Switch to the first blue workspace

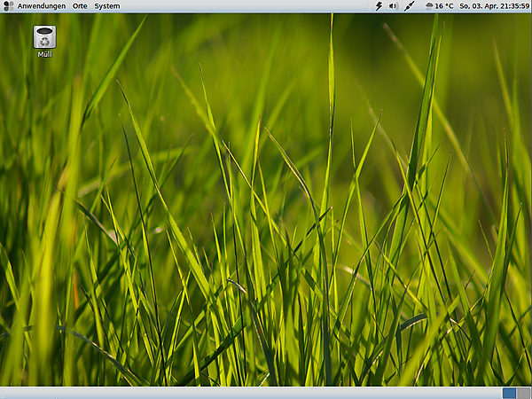[x=509, y=393]
